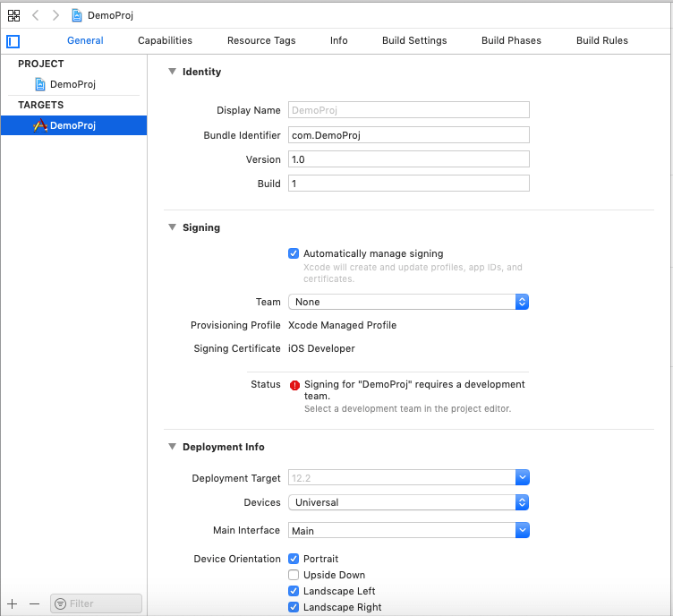Open the Main Interface dropdown
Viewport: 673px width, 616px height.
523,530
